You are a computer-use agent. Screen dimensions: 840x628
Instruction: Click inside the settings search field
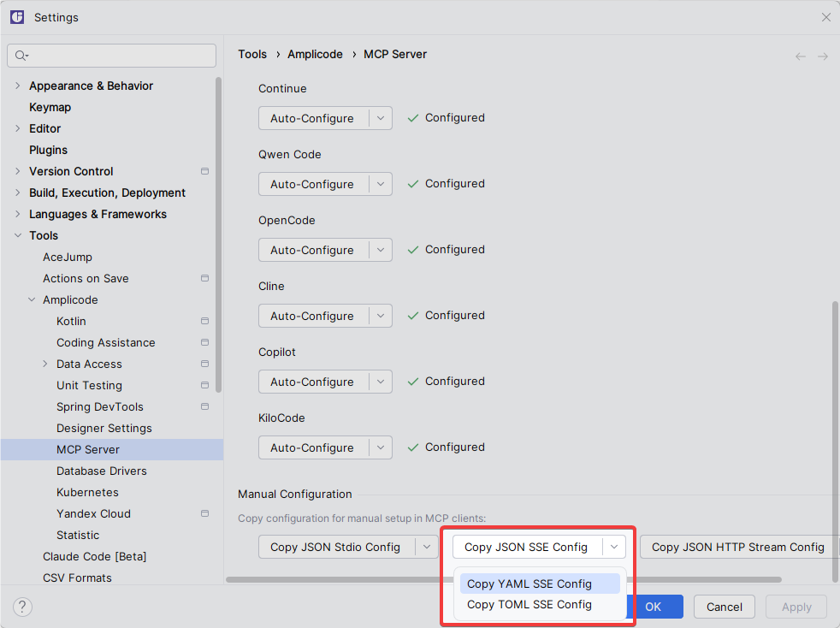pyautogui.click(x=111, y=56)
